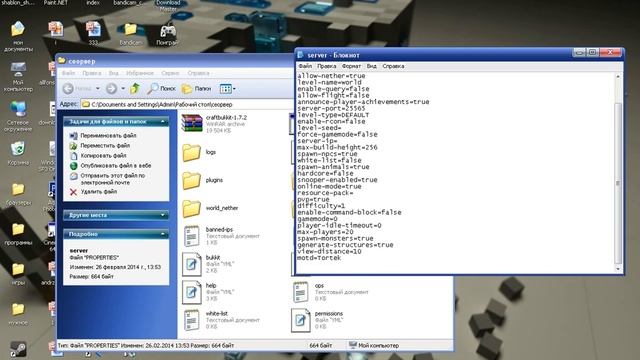
Task: Open the Поиграй game controller shortcut
Action: (167, 35)
